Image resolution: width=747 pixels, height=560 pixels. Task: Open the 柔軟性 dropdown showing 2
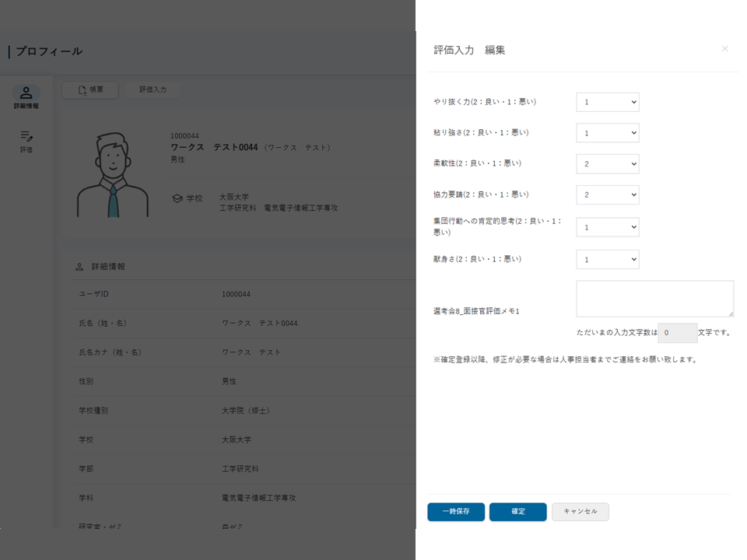(607, 163)
